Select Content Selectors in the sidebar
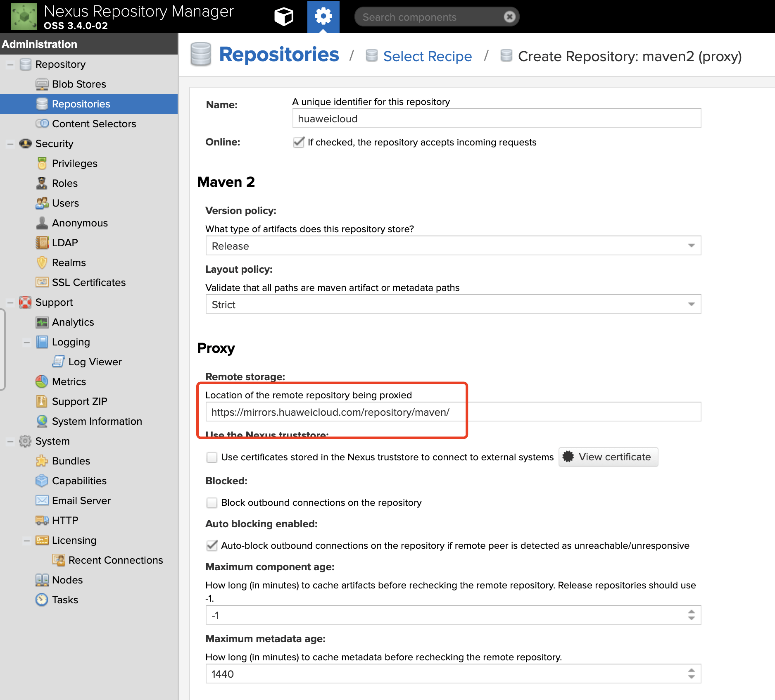 (x=93, y=124)
